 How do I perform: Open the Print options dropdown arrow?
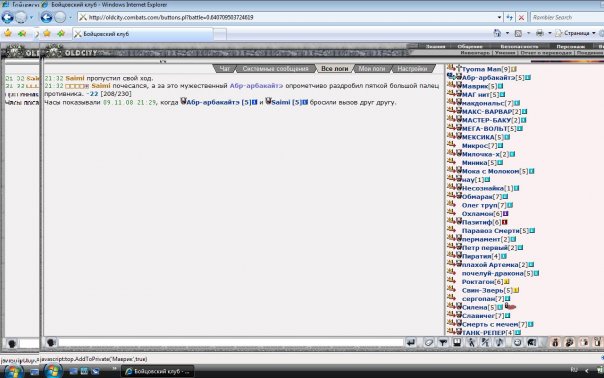tap(550, 34)
